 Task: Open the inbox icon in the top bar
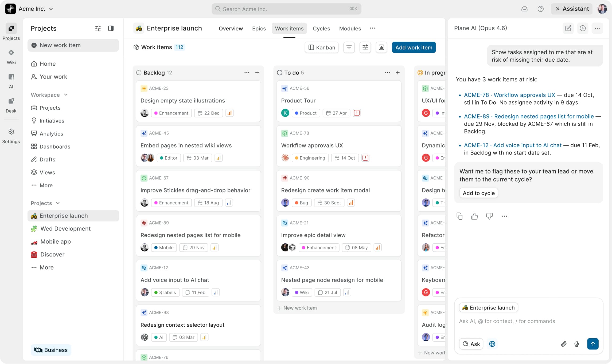click(524, 9)
